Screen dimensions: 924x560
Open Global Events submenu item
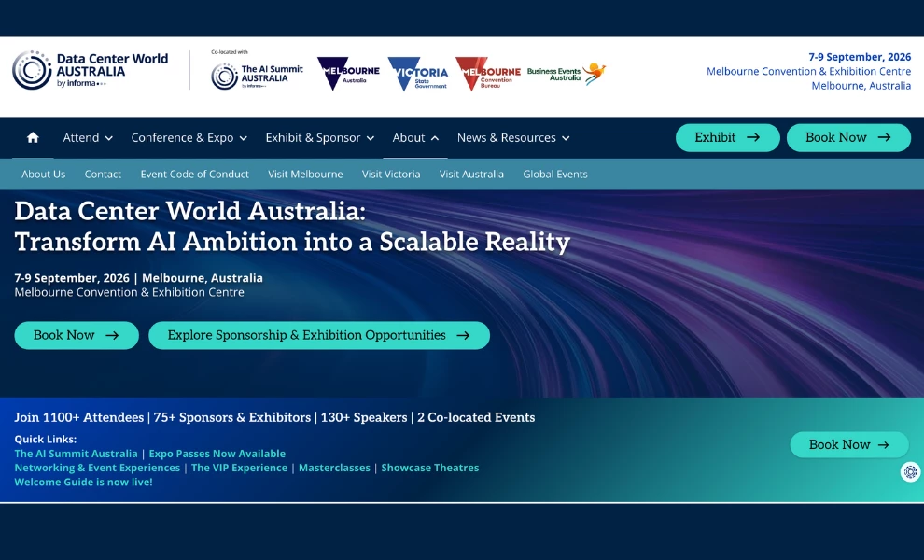pos(555,174)
